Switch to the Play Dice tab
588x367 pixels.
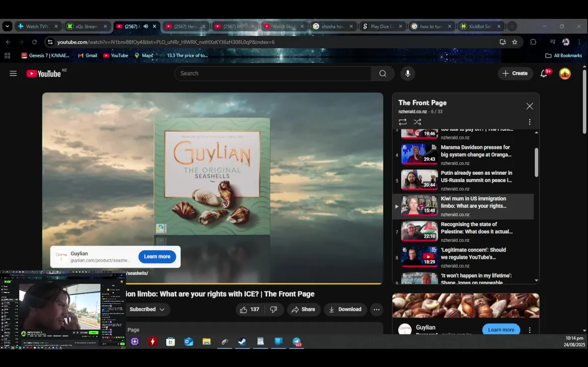pyautogui.click(x=382, y=27)
